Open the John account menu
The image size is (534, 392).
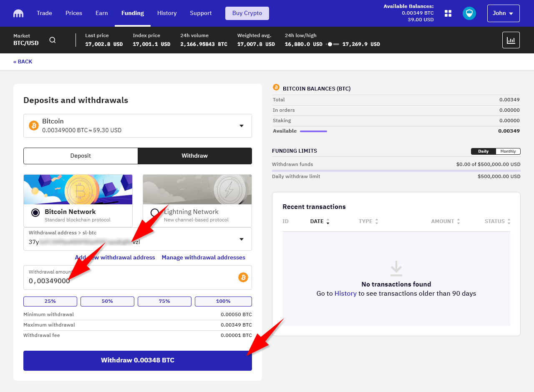point(503,13)
